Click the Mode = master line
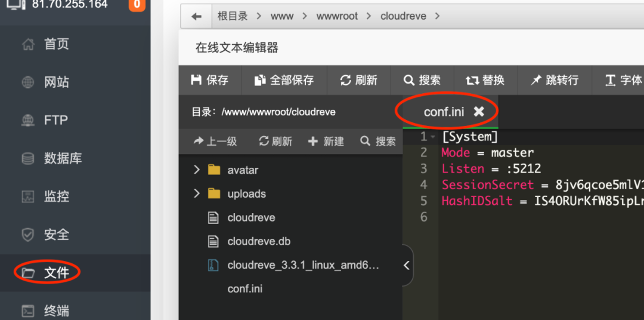The width and height of the screenshot is (644, 320). click(488, 153)
